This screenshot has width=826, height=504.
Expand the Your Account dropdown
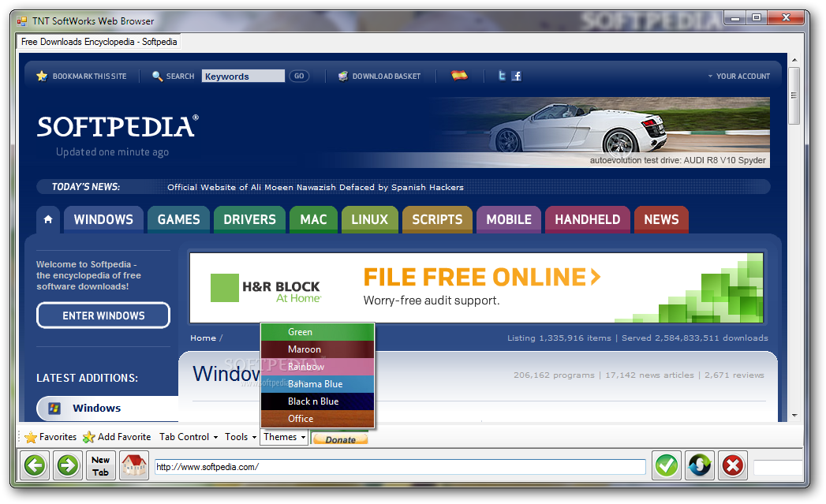738,77
